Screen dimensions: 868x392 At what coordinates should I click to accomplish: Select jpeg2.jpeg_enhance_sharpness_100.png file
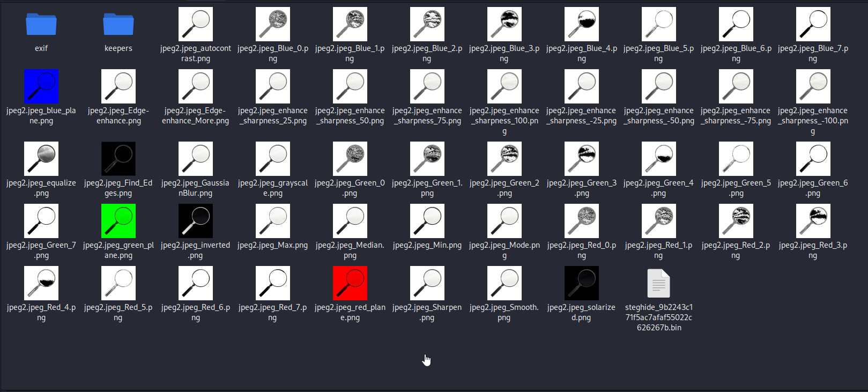point(505,86)
